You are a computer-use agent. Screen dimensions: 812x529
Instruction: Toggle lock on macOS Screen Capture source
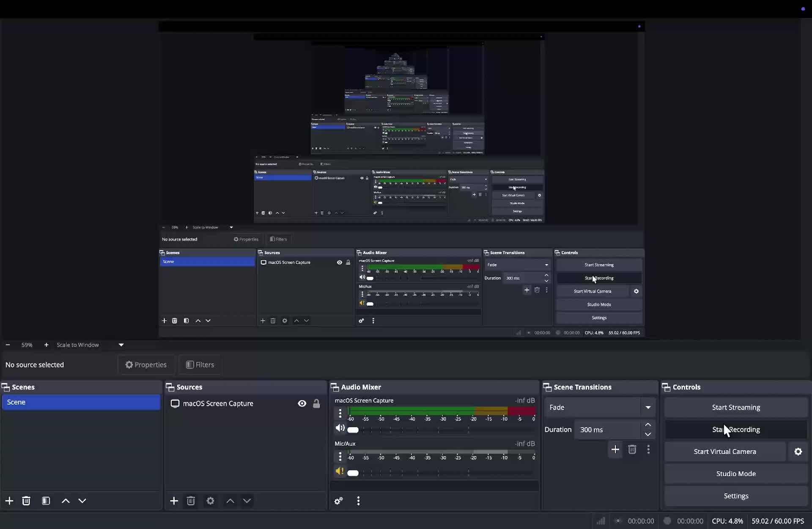(x=316, y=404)
